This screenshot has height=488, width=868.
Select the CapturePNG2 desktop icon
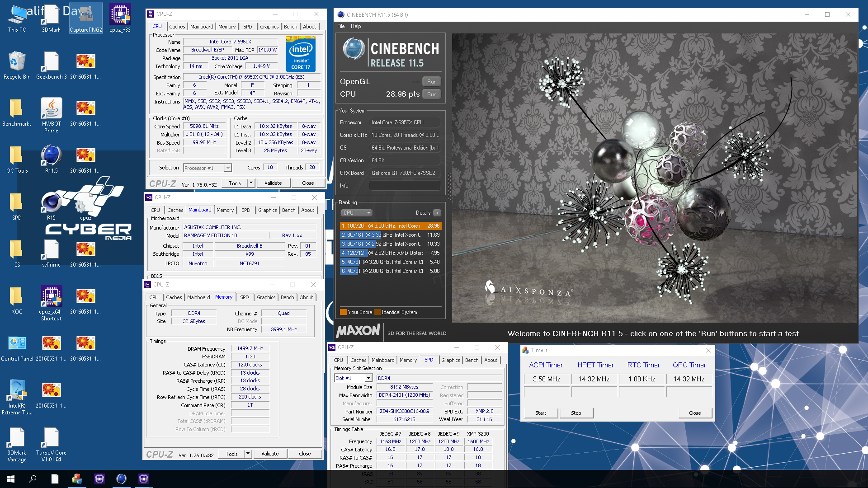pos(86,18)
